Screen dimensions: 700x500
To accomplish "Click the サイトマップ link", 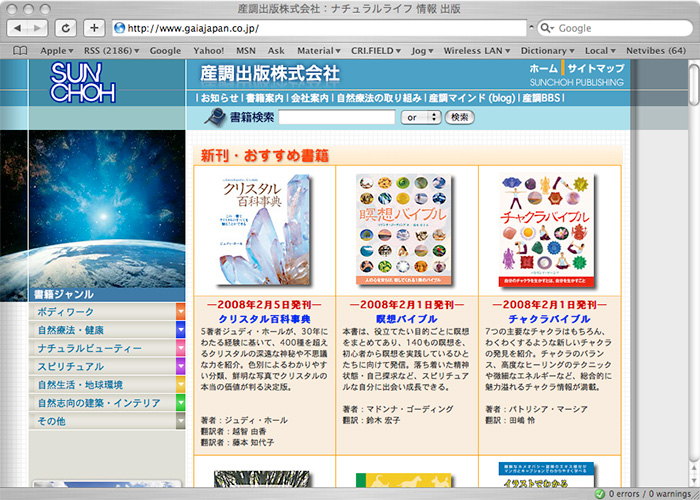I will pyautogui.click(x=596, y=68).
